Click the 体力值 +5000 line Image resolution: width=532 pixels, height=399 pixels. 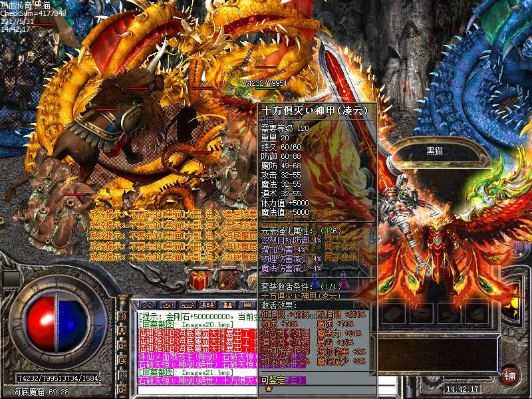[x=285, y=203]
